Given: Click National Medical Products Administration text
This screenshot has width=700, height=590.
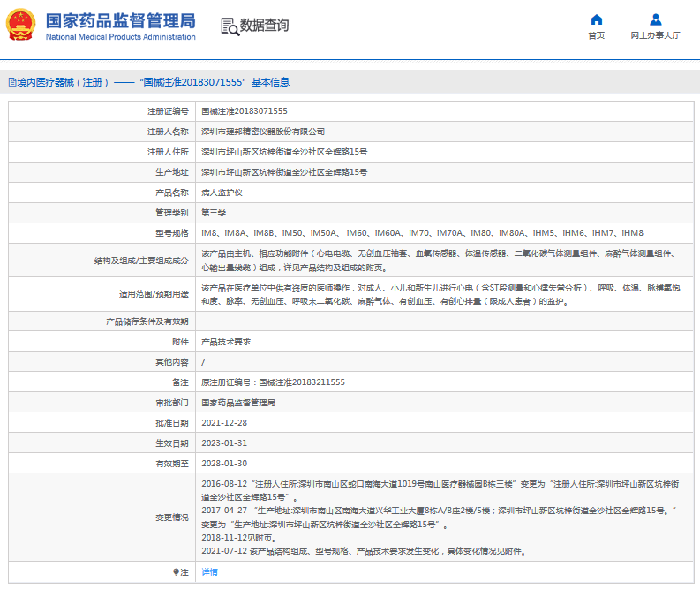Looking at the screenshot, I should click(x=121, y=37).
